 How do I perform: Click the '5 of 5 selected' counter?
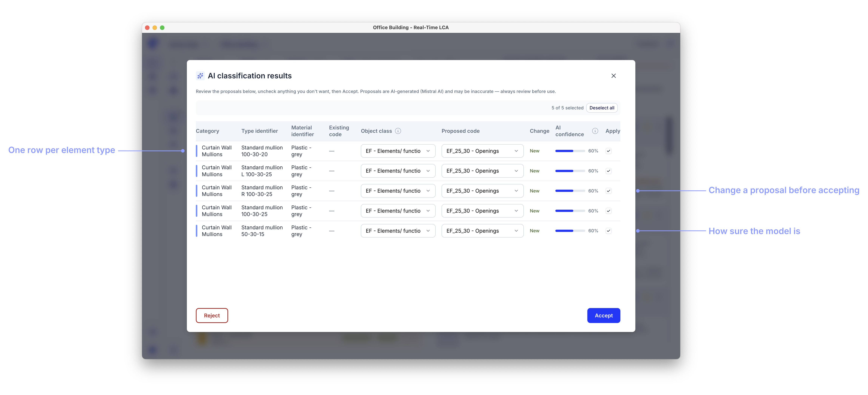(x=568, y=108)
